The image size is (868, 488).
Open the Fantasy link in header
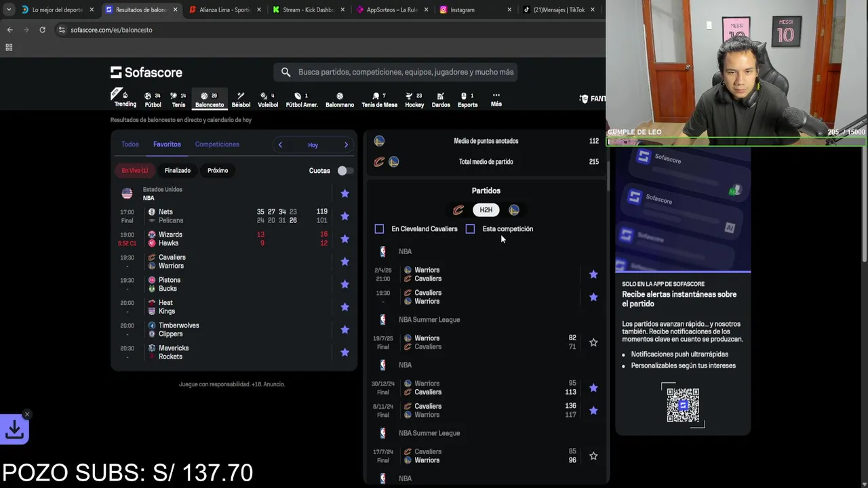point(593,99)
